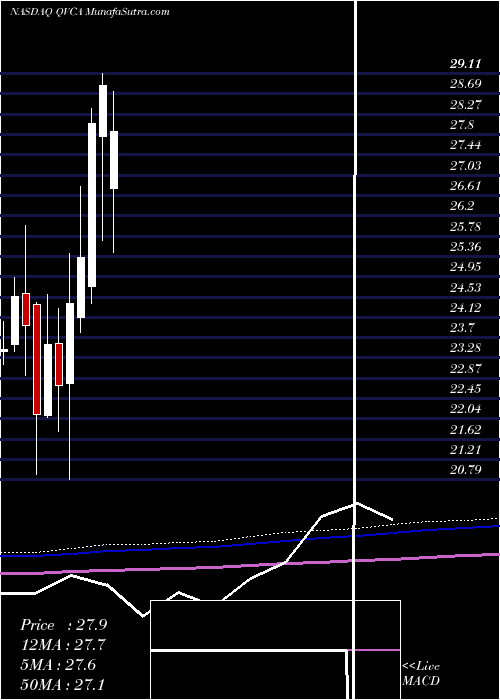Click the 23.7 price axis label
Screen dimensions: 500x700
pos(462,329)
